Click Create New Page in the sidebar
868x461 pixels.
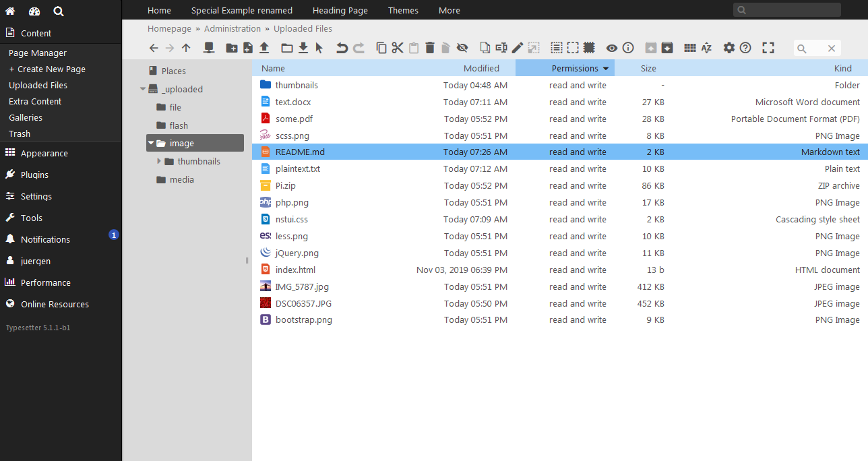click(47, 69)
